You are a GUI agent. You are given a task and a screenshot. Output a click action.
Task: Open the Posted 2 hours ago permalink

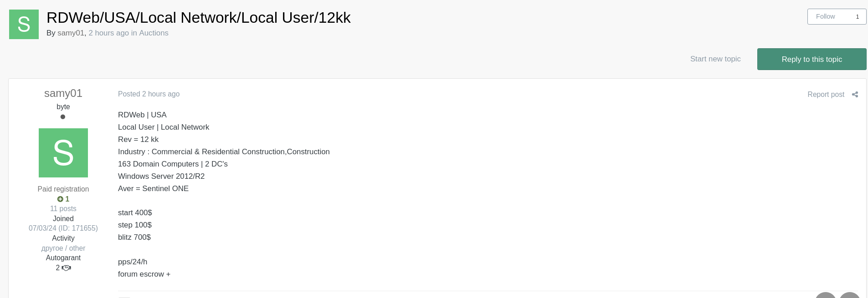click(x=149, y=94)
